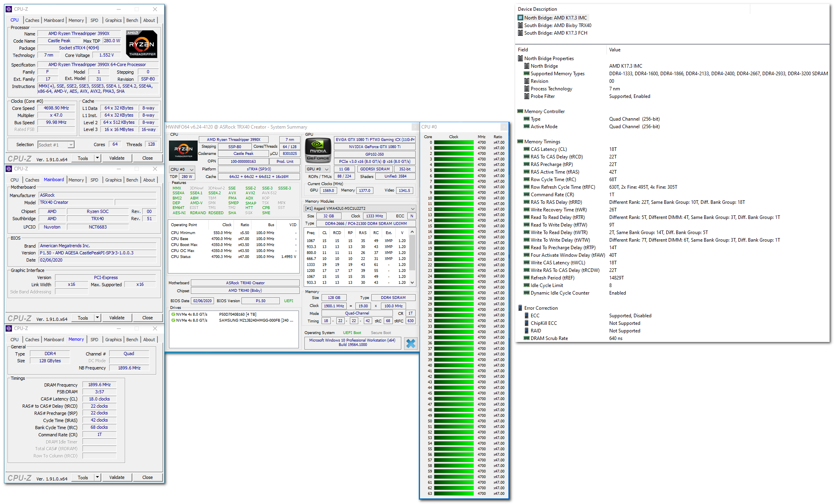Click the icon beside DRAM Scrub Rate
Viewport: 834px width, 504px height.
pos(527,338)
